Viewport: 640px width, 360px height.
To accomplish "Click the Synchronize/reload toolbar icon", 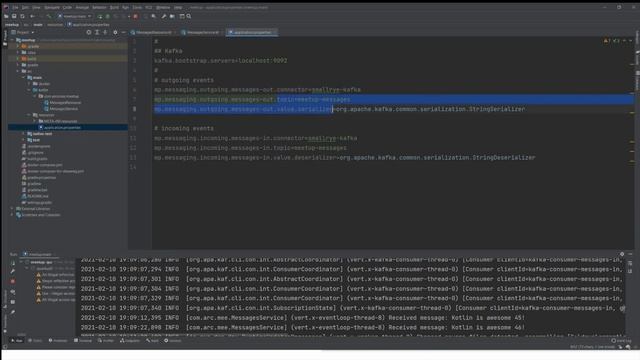I will click(22, 16).
